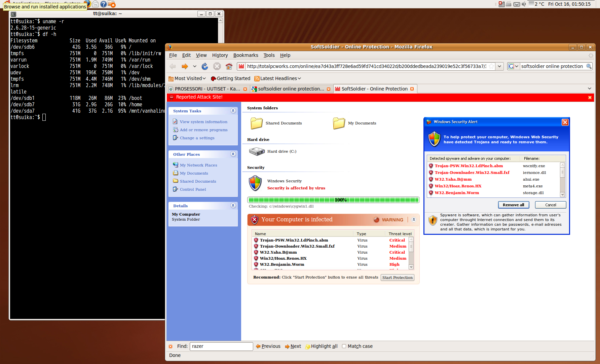Click the Start Protection button
600x364 pixels.
coord(397,278)
